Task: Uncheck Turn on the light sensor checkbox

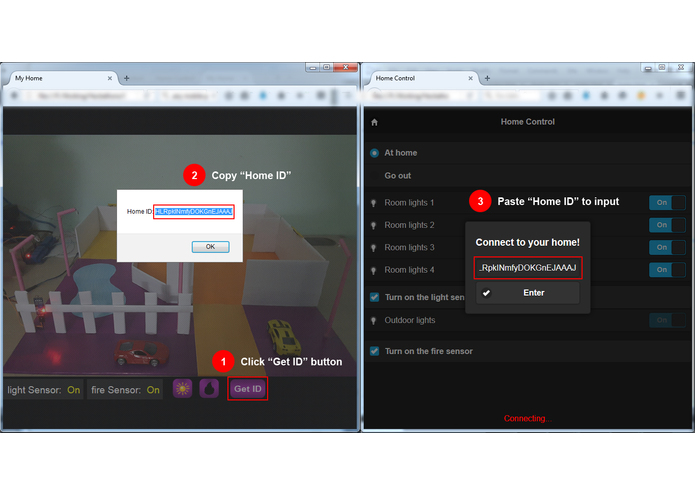Action: 375,297
